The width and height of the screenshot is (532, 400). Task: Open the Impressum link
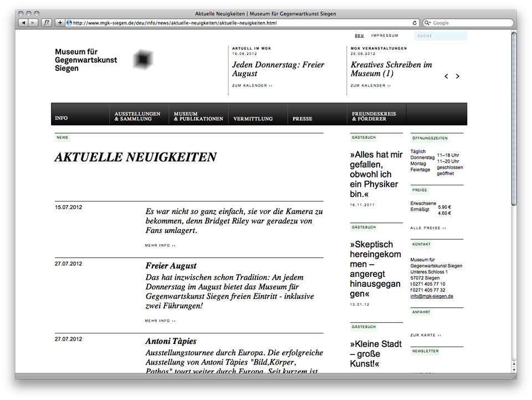tap(385, 36)
